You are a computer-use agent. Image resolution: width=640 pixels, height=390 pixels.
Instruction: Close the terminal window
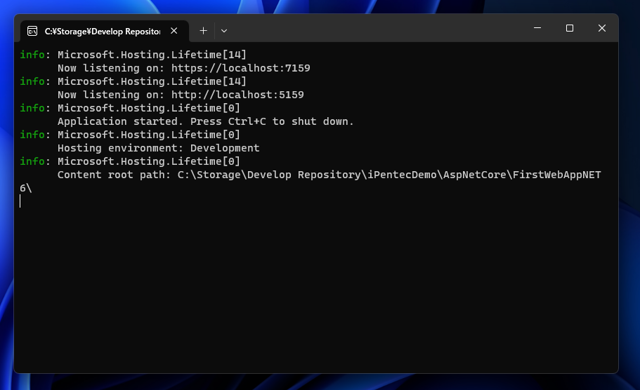[x=602, y=28]
